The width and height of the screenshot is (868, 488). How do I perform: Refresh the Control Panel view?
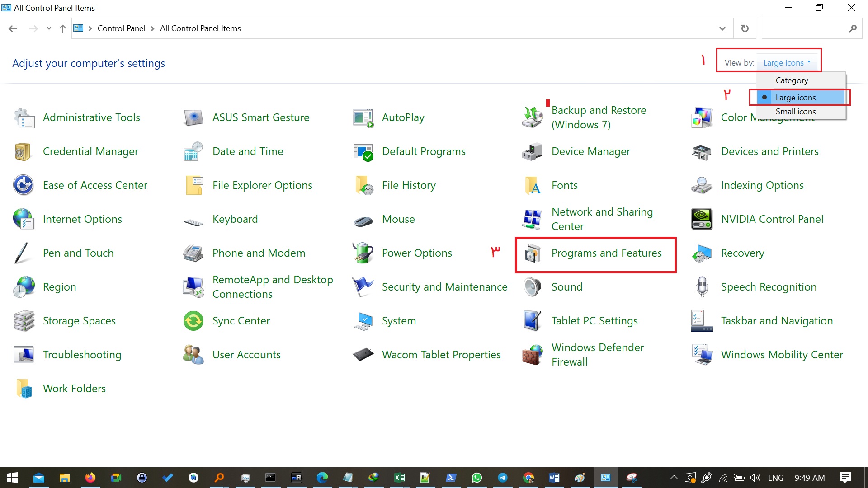click(745, 28)
